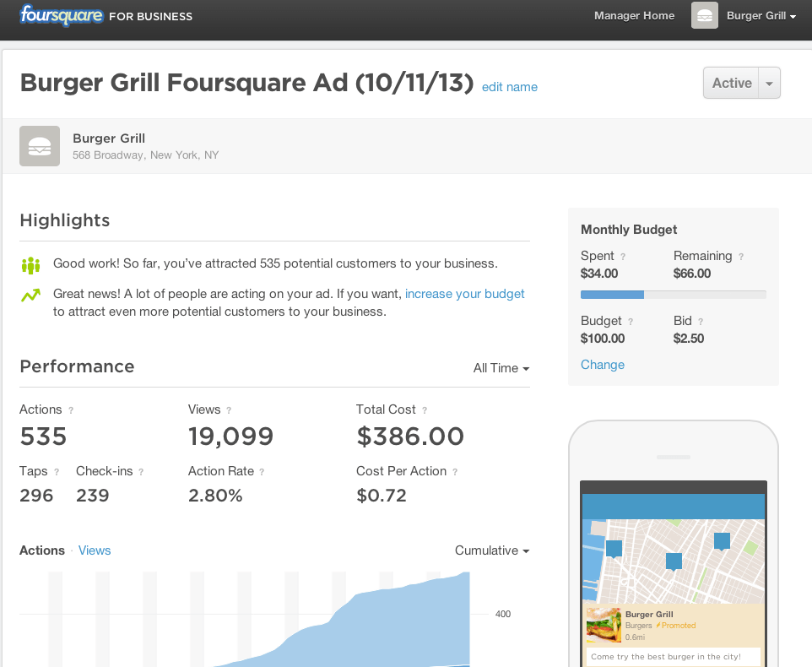Click the monthly budget progress bar
The width and height of the screenshot is (812, 667).
(674, 295)
